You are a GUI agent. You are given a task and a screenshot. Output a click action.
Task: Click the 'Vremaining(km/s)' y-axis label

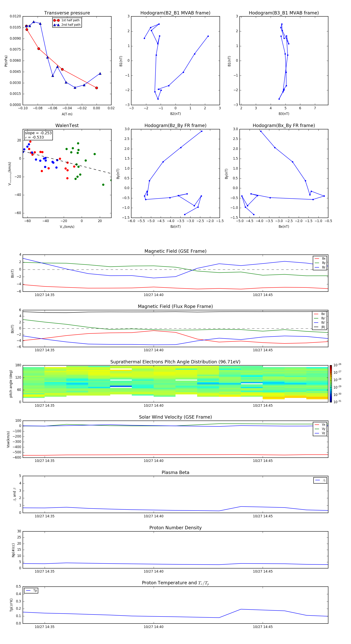click(x=10, y=173)
